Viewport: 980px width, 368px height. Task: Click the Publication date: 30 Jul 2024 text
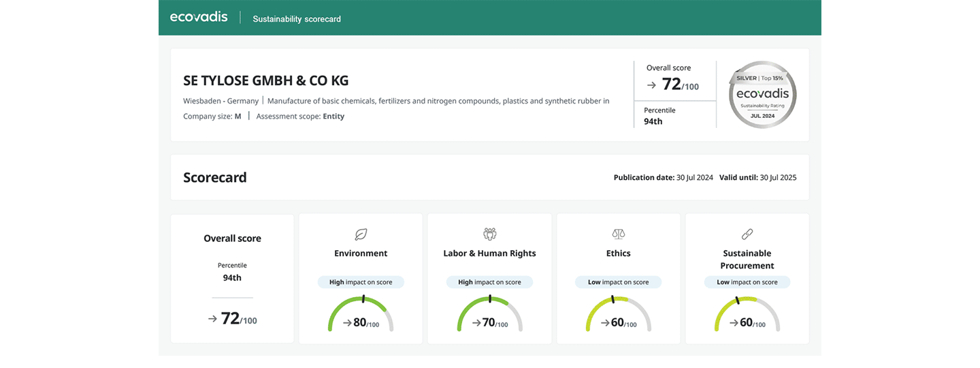664,178
